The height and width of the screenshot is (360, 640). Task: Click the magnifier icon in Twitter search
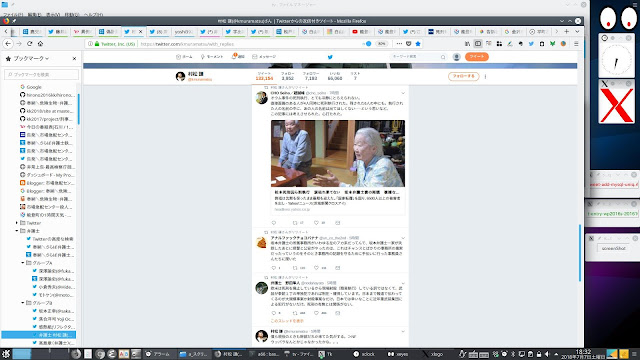pos(443,57)
